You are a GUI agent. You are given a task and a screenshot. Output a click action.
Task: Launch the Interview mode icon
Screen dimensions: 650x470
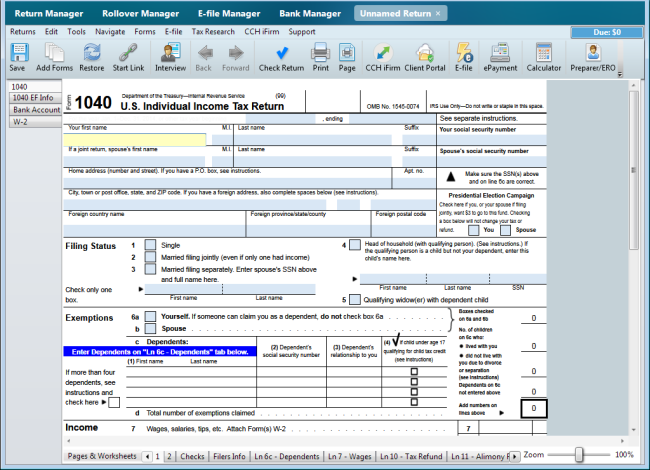tap(170, 57)
